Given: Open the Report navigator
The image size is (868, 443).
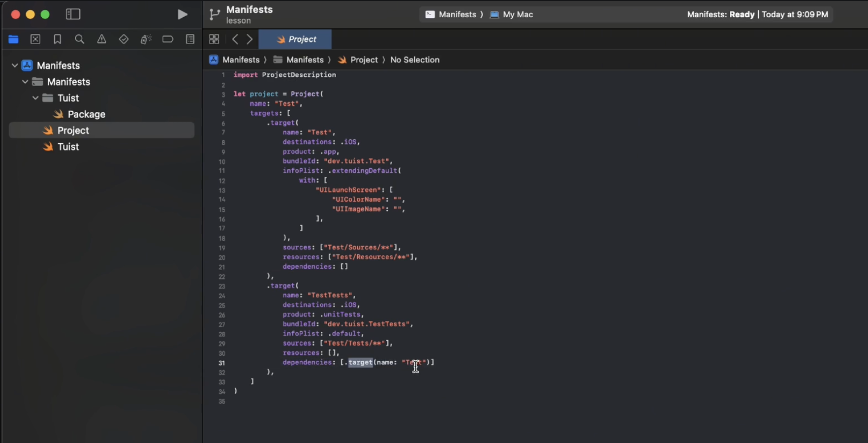Looking at the screenshot, I should pyautogui.click(x=190, y=39).
